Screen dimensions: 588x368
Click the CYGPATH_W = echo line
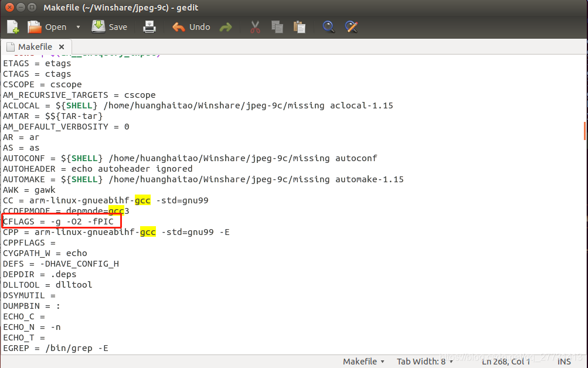pyautogui.click(x=45, y=253)
